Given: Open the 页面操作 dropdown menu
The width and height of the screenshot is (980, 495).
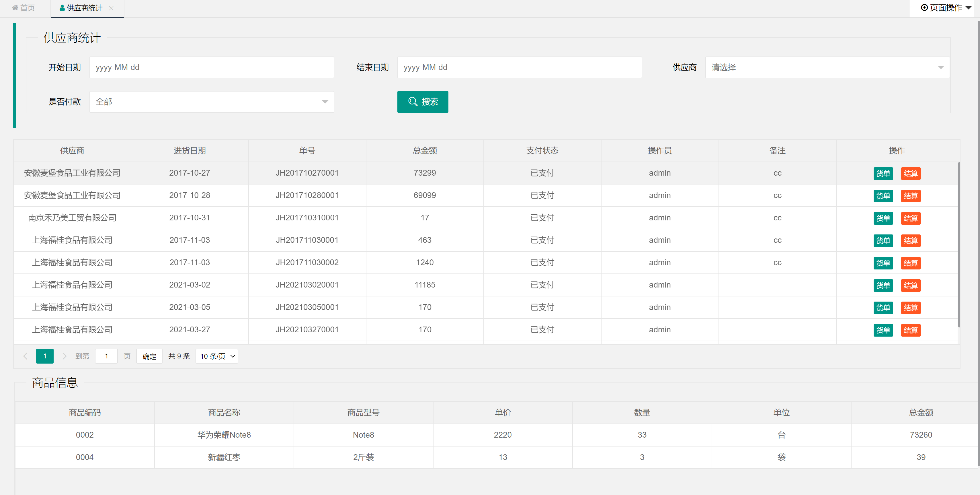Looking at the screenshot, I should [x=946, y=8].
